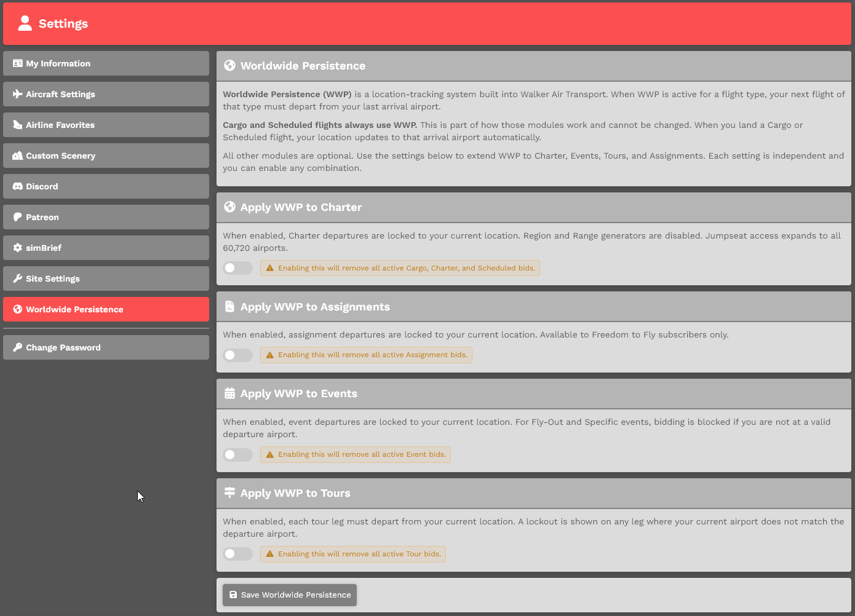The image size is (855, 616).
Task: Click the Worldwide Persistence globe icon in sidebar
Action: [x=18, y=309]
